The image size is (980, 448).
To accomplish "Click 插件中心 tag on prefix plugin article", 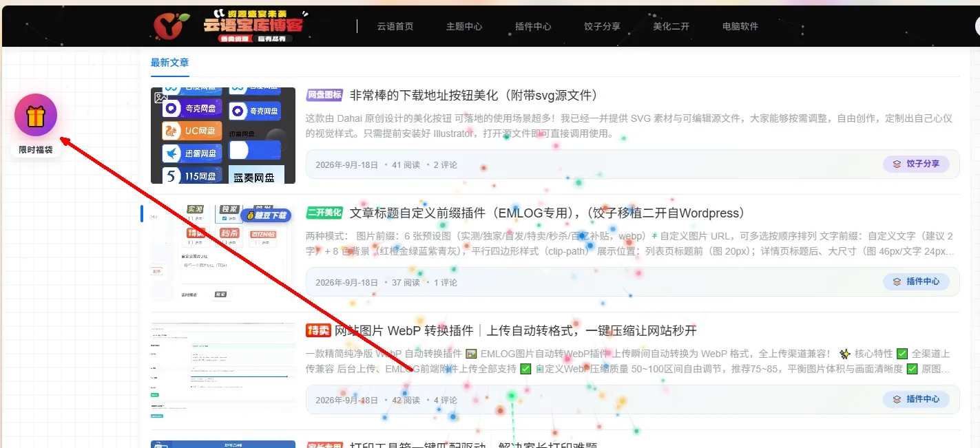I will 916,281.
